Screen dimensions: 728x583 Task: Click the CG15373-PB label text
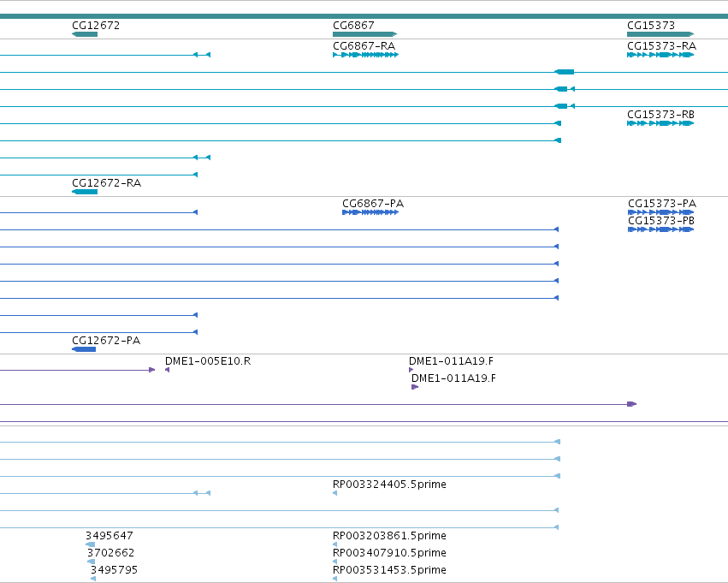661,221
